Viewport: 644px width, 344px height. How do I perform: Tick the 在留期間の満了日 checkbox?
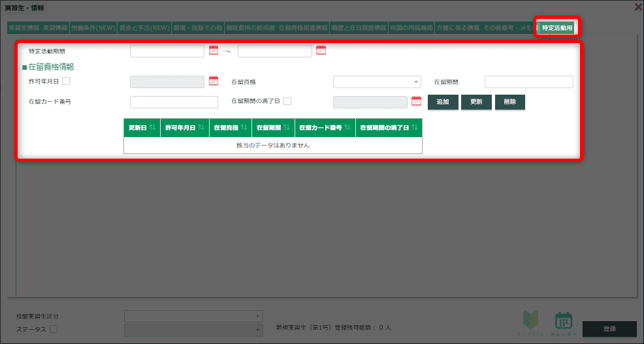click(287, 101)
